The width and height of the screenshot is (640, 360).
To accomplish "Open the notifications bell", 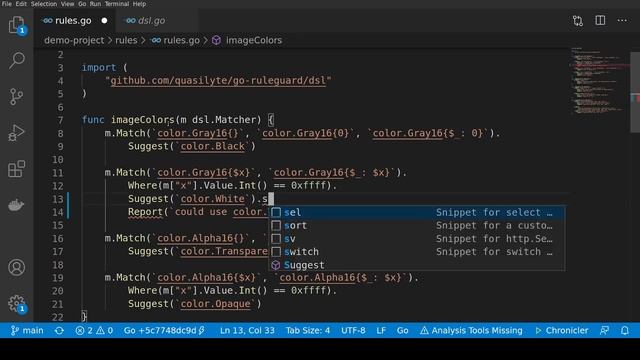I will [625, 331].
